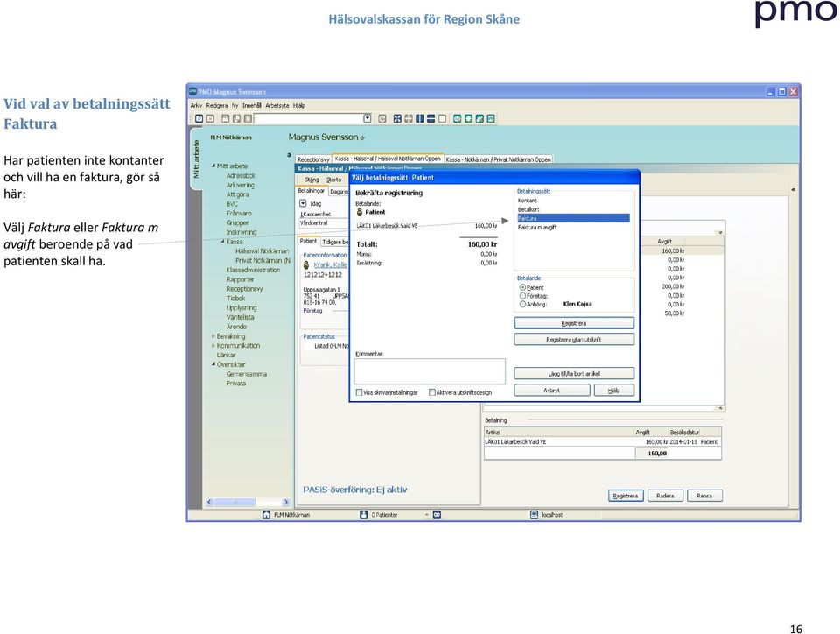This screenshot has width=840, height=634.
Task: Open Adressbok in the tree
Action: click(x=241, y=175)
